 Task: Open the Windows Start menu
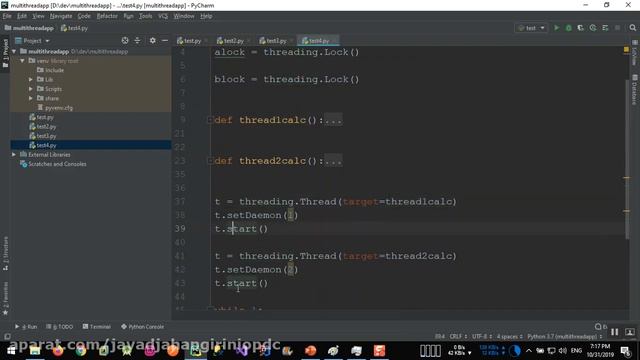(11, 351)
